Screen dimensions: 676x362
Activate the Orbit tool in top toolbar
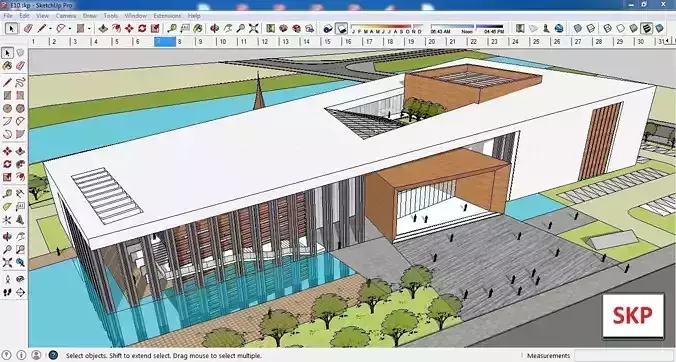(x=215, y=28)
